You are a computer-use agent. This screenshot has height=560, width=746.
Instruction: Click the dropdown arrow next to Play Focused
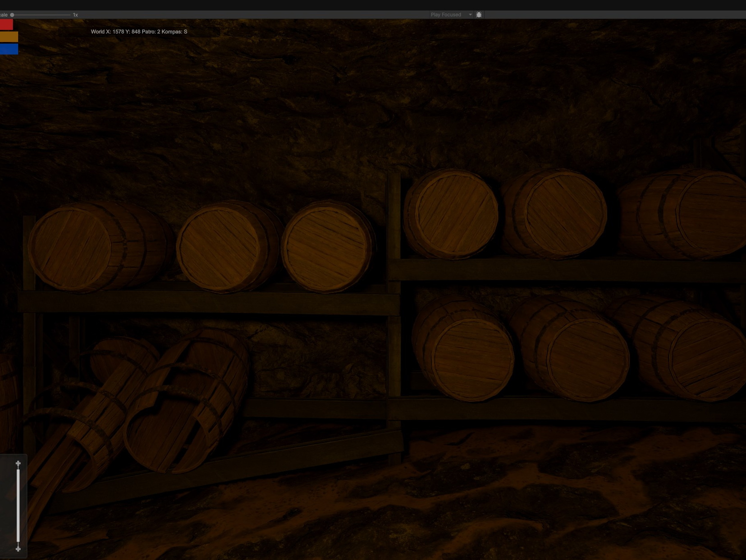pos(470,15)
